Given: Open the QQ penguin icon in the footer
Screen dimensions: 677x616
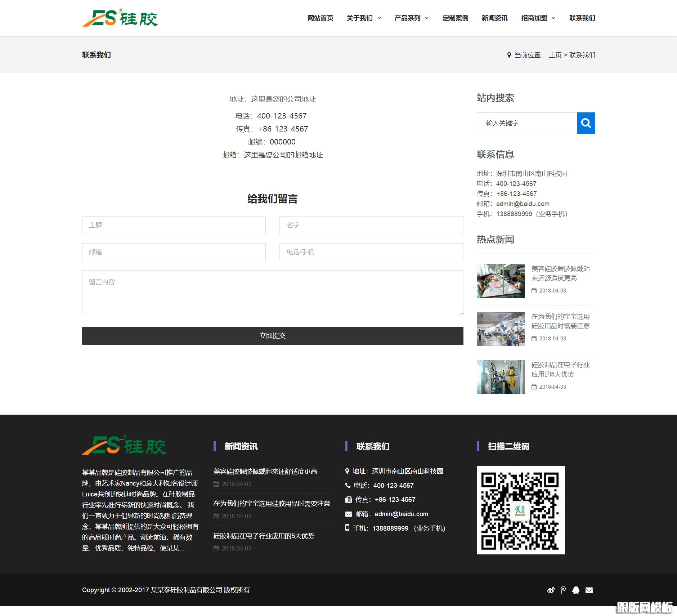Looking at the screenshot, I should point(576,590).
